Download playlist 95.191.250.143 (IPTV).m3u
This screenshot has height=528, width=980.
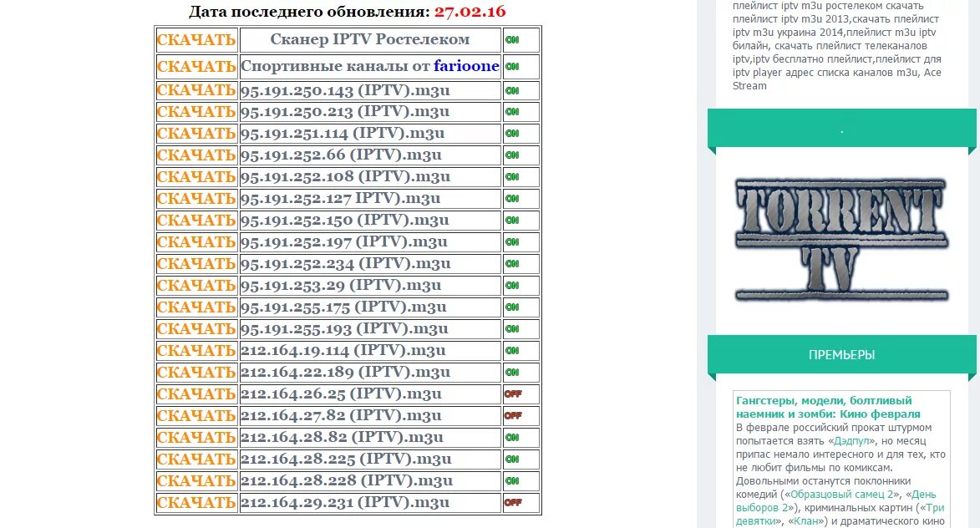196,90
